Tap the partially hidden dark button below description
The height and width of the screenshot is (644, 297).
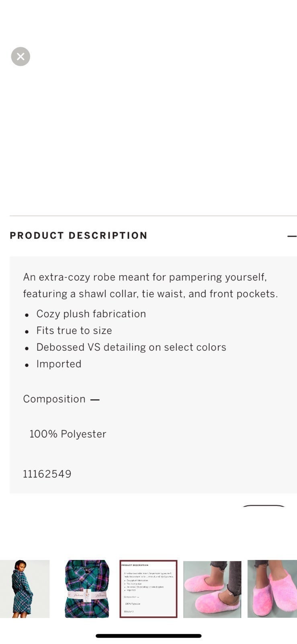(264, 506)
